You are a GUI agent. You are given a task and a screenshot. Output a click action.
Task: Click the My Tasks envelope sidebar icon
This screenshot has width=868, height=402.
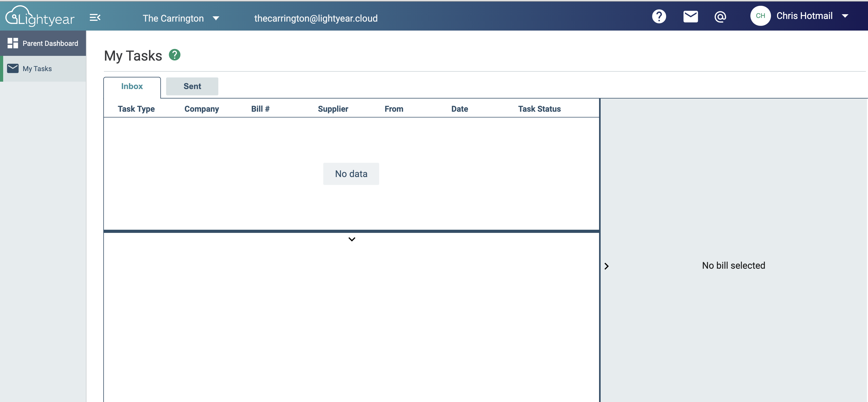click(13, 68)
